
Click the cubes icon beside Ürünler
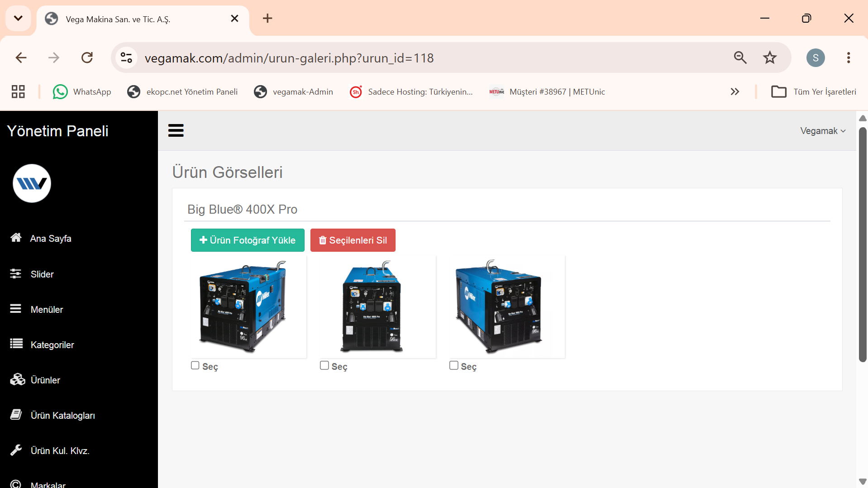pyautogui.click(x=18, y=379)
